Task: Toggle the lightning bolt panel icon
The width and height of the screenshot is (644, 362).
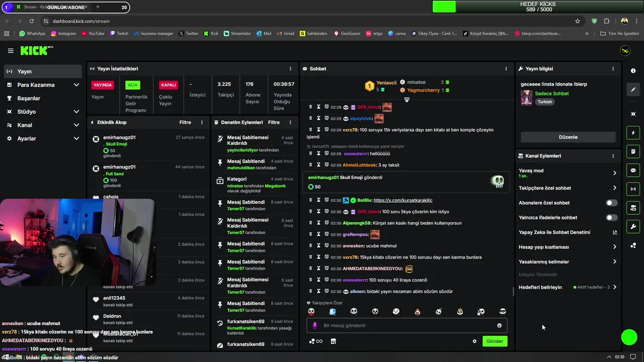Action: point(633,133)
